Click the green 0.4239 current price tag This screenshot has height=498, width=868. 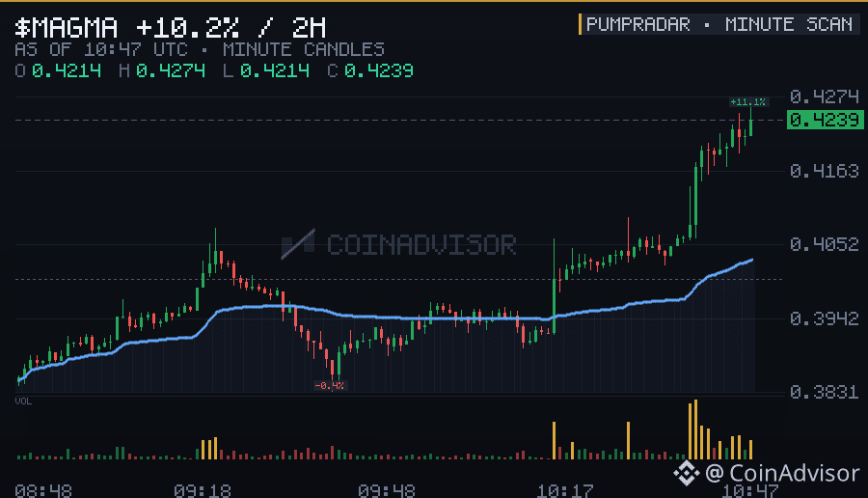pyautogui.click(x=825, y=120)
